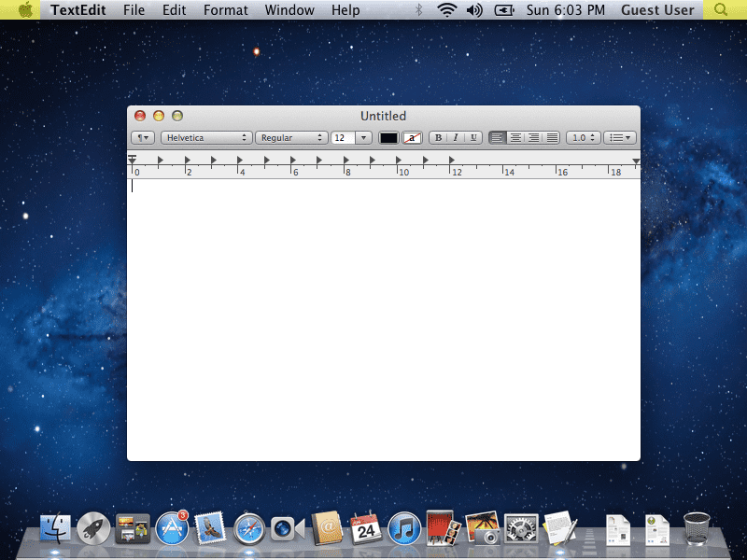This screenshot has height=560, width=747.
Task: Click the black text color swatch
Action: click(388, 137)
